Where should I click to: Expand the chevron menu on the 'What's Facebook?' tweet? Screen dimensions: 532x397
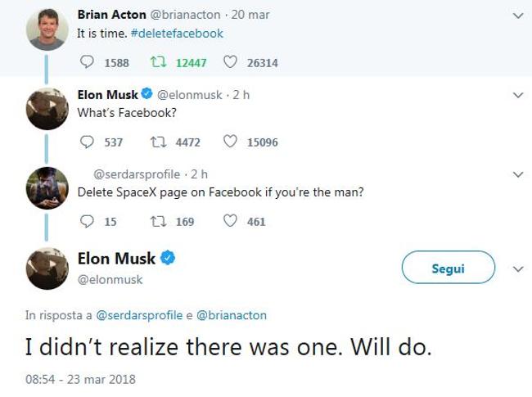coord(516,95)
